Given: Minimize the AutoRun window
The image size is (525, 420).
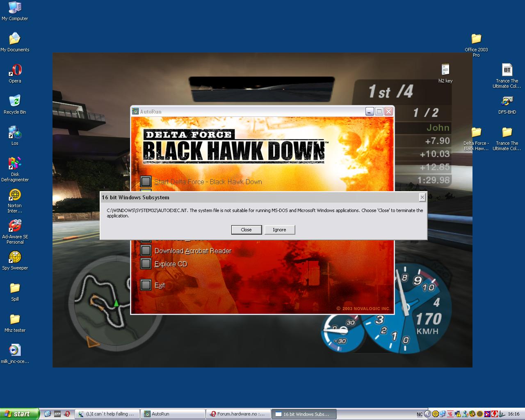Looking at the screenshot, I should point(370,111).
